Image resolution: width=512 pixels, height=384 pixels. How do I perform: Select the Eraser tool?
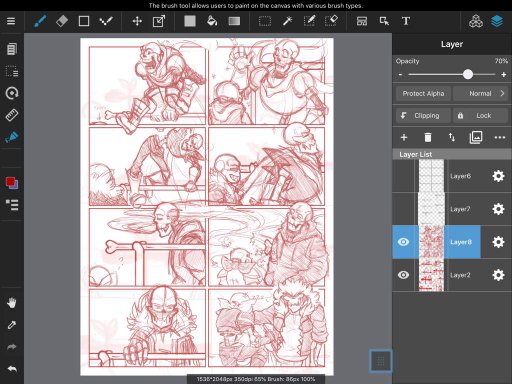tap(62, 21)
